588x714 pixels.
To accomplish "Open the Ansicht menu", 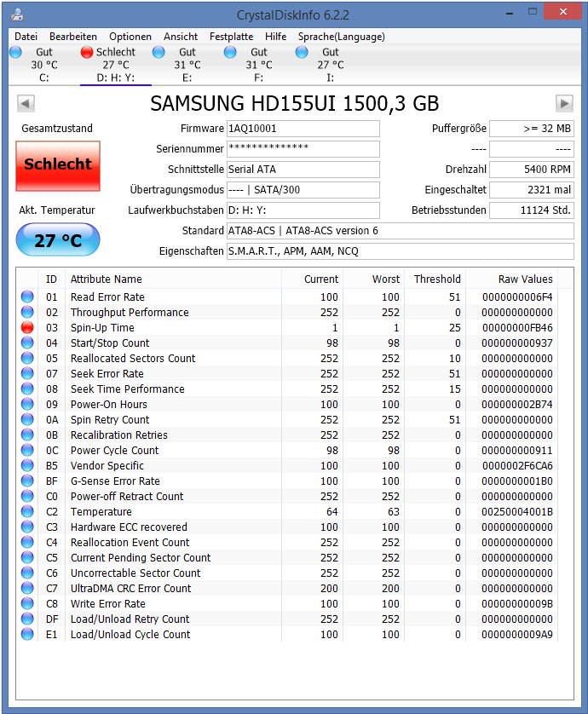I will click(181, 37).
